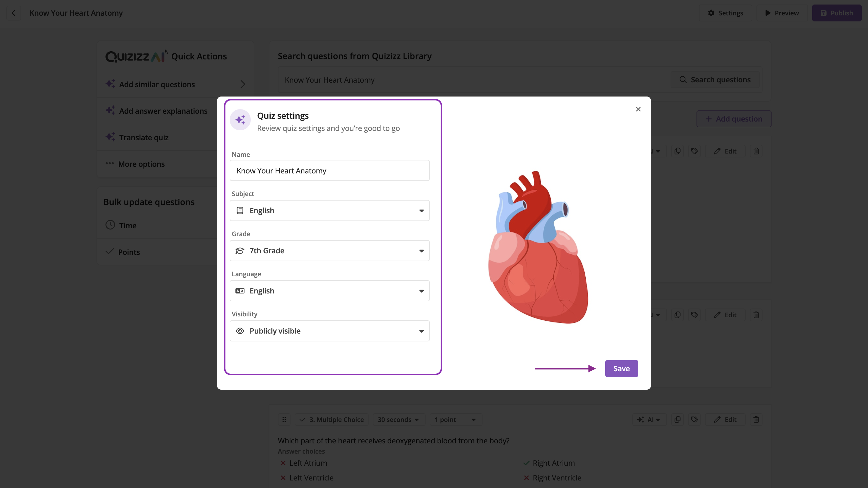Click answer choice Right Atrium

554,463
